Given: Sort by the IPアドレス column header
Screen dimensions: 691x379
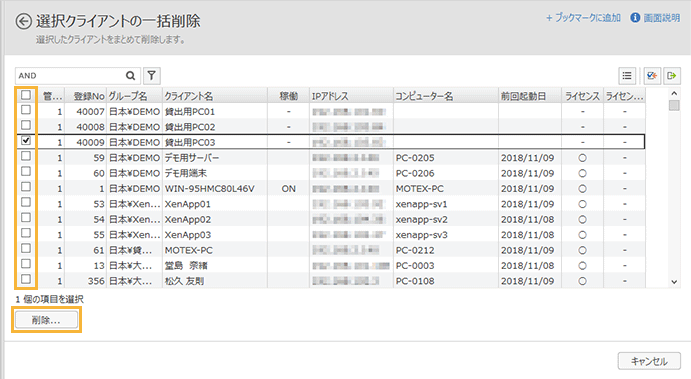Looking at the screenshot, I should tap(351, 96).
